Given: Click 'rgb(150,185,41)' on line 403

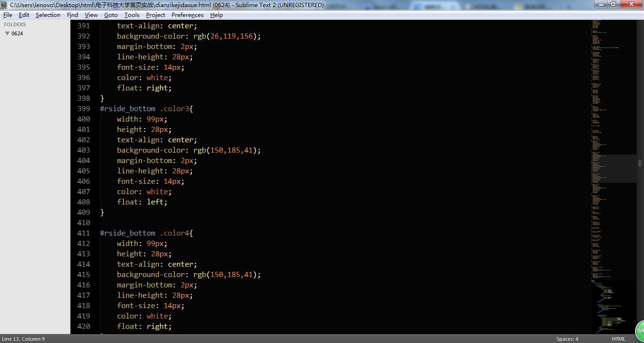Looking at the screenshot, I should 225,150.
